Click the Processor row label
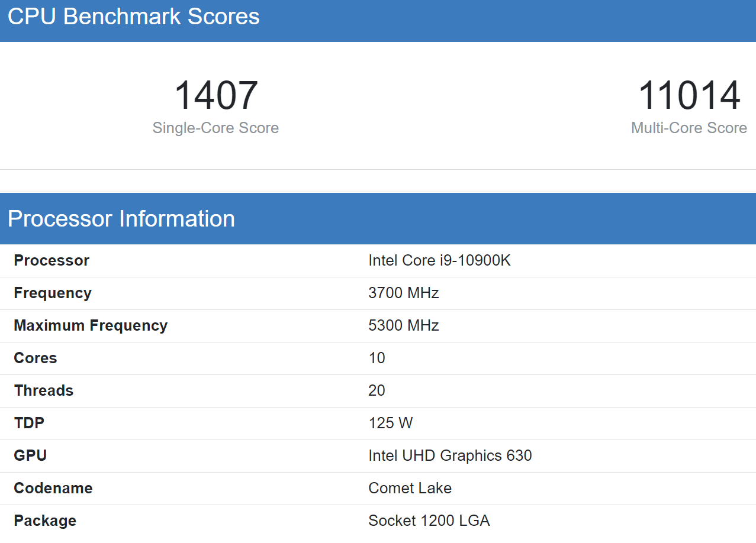 [52, 260]
